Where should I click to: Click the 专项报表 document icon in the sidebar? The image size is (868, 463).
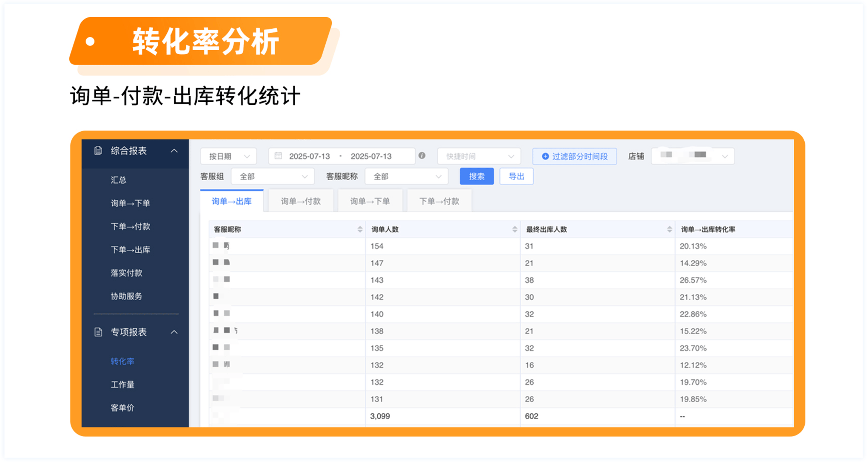point(98,332)
